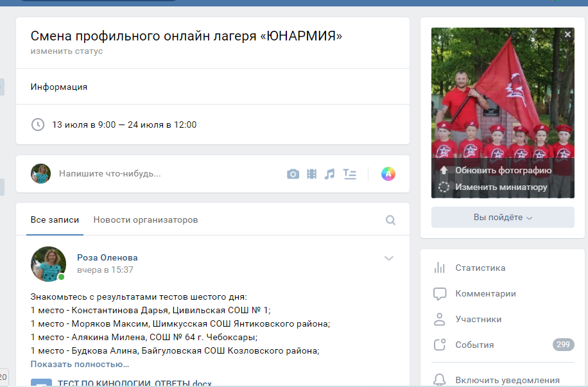This screenshot has width=588, height=387.
Task: Click the Участники person icon
Action: click(x=440, y=319)
